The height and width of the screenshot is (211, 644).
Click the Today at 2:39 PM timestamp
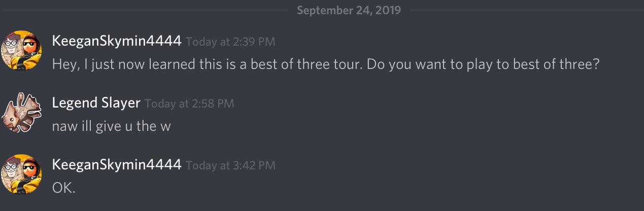[x=231, y=42]
